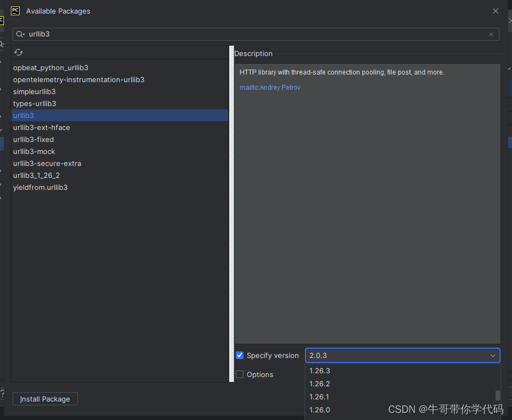Open the mailto:Andrey Petrov link
Screen dimensions: 512x420
coord(270,88)
